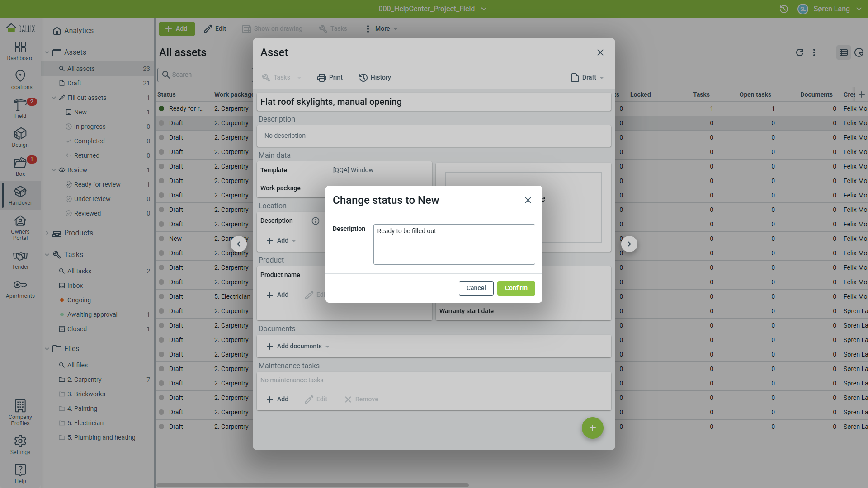Cancel the status change dialog
Screen dimensions: 868x488
click(476, 288)
